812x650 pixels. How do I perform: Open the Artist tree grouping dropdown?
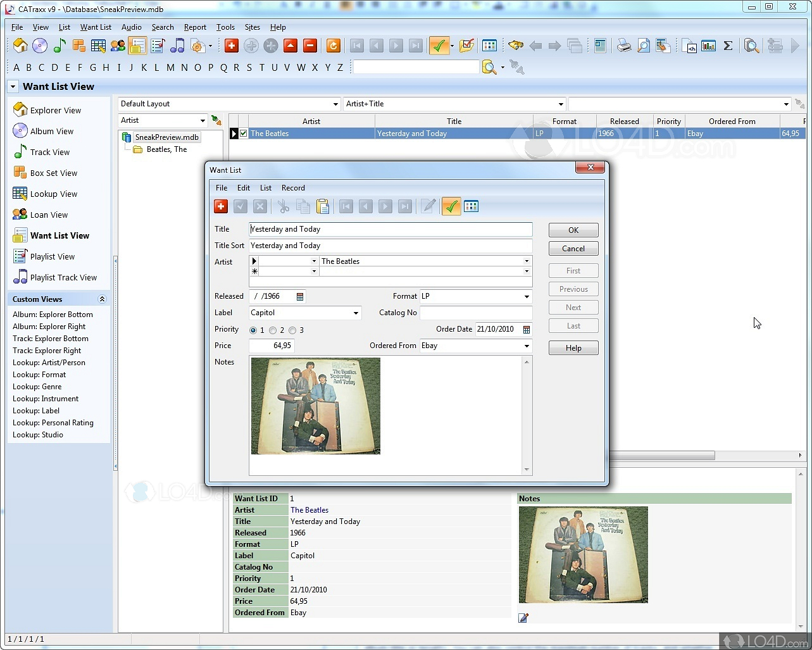203,121
